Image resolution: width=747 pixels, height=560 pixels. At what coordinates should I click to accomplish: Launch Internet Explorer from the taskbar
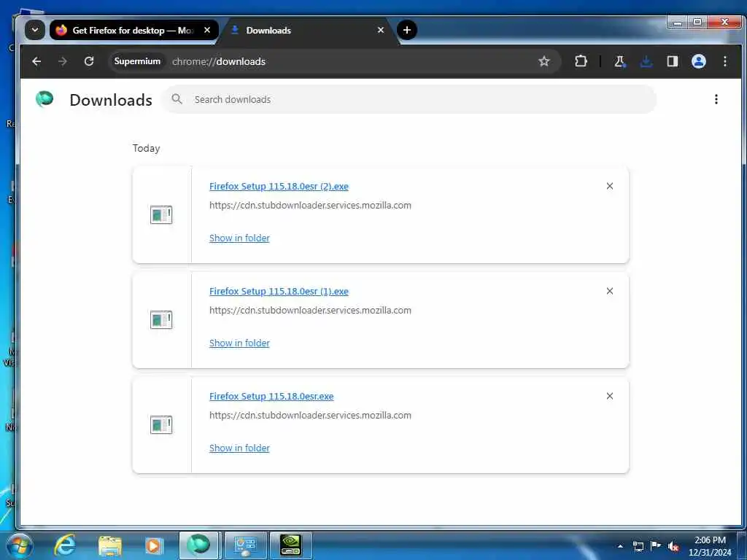[x=65, y=545]
